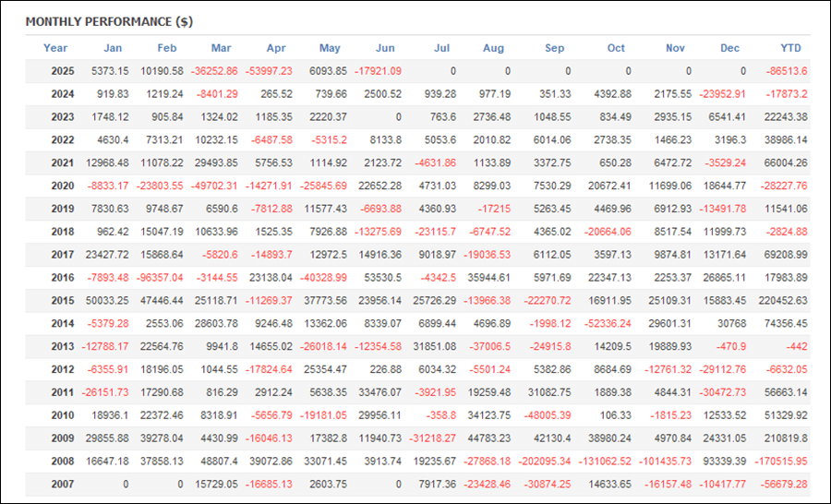Click the Jan column header
This screenshot has height=504, width=831.
click(113, 48)
